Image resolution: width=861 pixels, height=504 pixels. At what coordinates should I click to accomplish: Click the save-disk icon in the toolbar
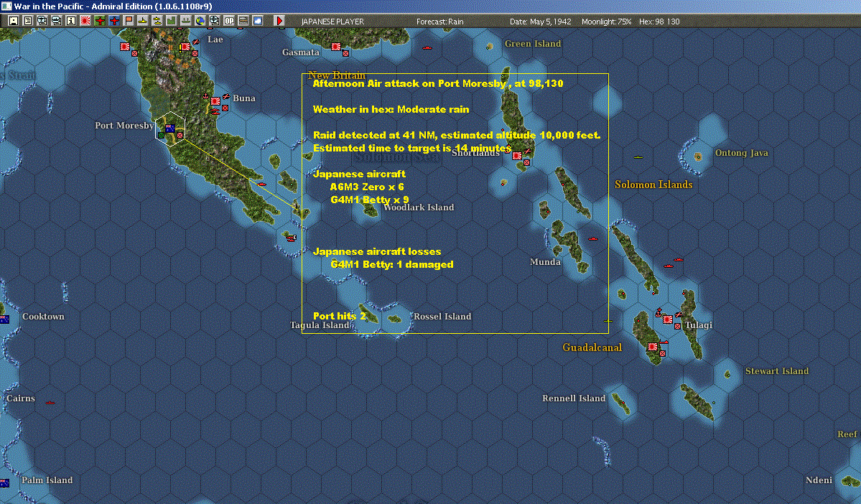[x=13, y=21]
